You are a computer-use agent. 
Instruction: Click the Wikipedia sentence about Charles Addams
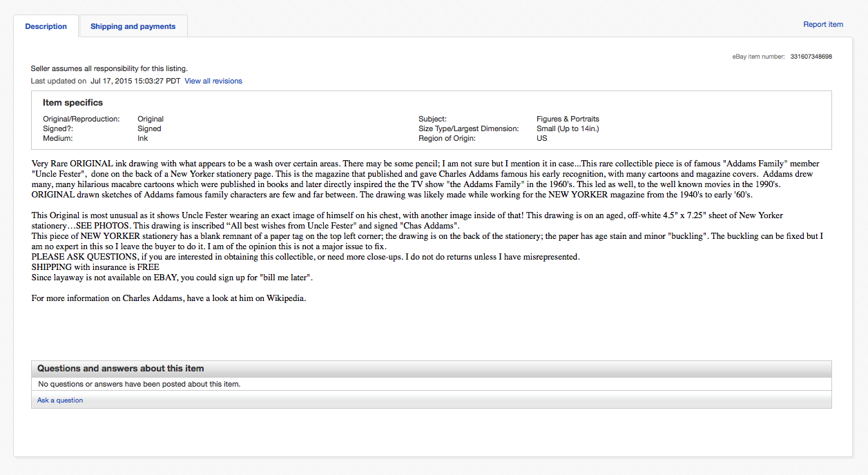168,298
